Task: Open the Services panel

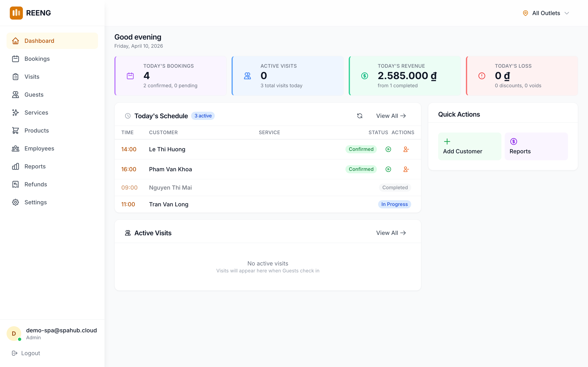Action: tap(36, 112)
